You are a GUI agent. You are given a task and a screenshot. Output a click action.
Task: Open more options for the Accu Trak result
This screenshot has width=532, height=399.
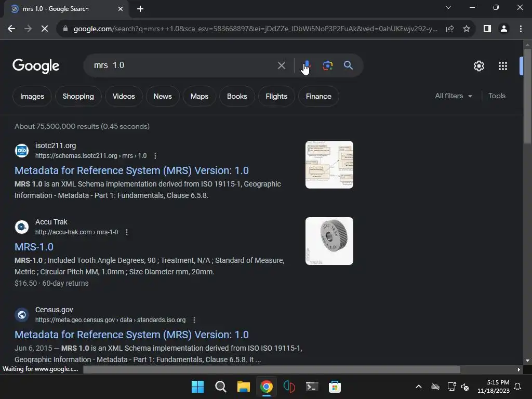click(127, 232)
